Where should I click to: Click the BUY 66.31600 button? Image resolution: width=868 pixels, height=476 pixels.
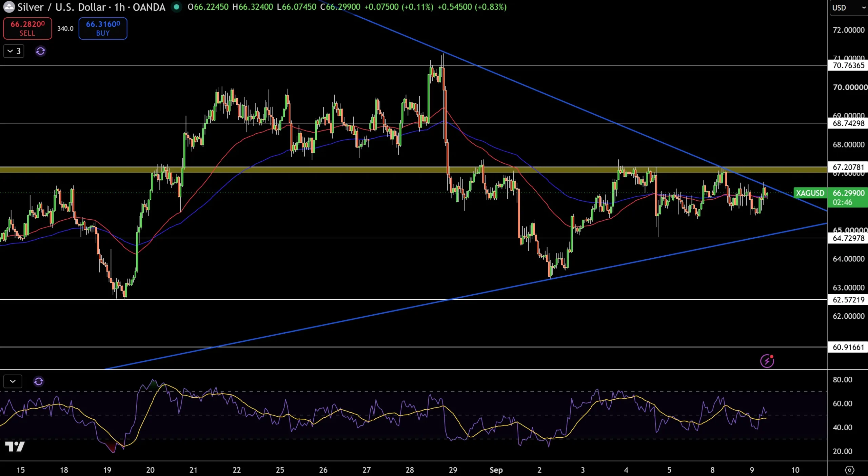103,28
